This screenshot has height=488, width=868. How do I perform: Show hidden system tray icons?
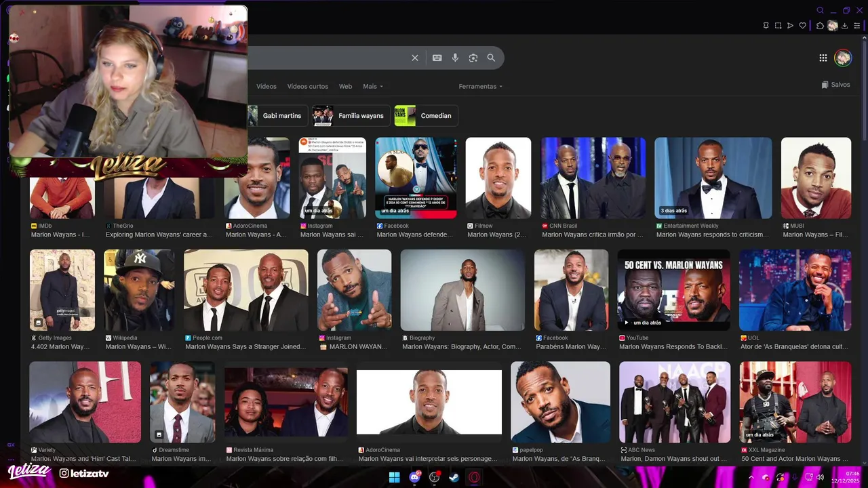(751, 477)
